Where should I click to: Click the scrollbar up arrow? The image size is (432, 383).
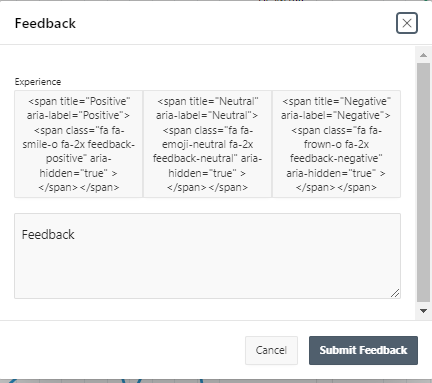pos(424,55)
